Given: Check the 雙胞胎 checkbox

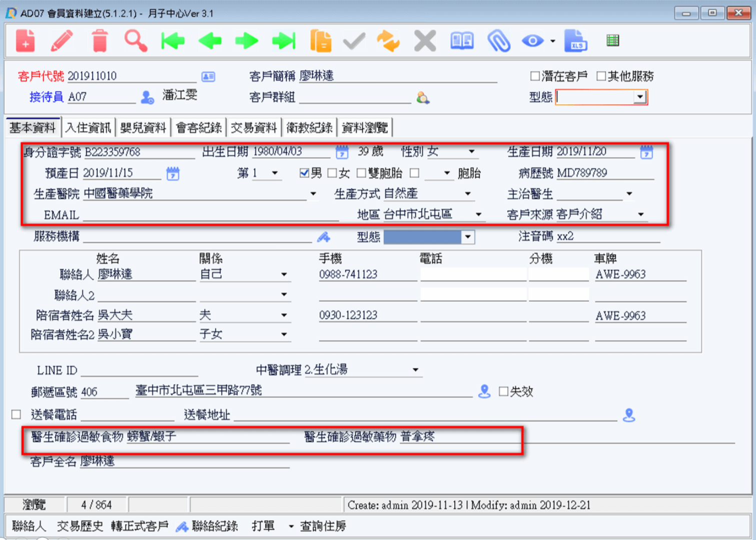Looking at the screenshot, I should [361, 173].
